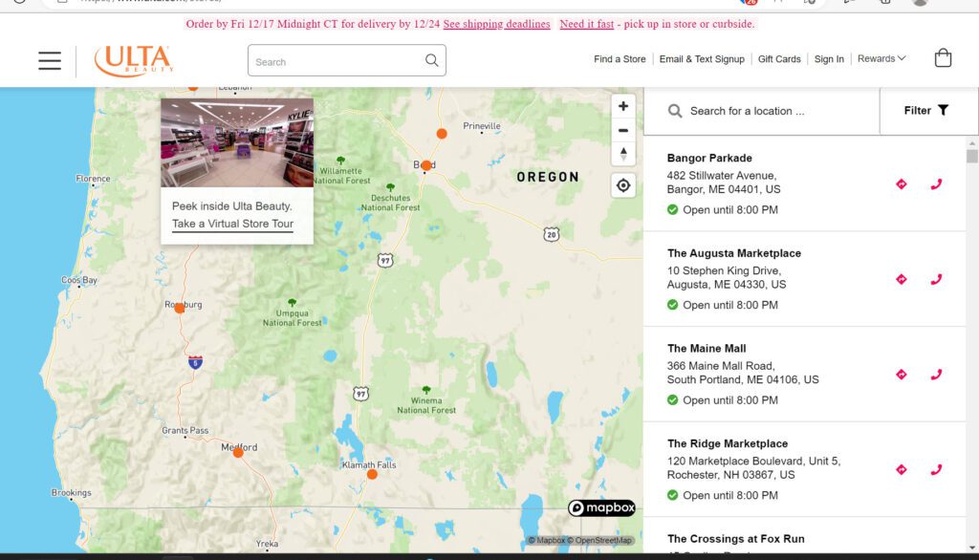The width and height of the screenshot is (979, 560).
Task: Click the virtual store tour thumbnail
Action: [x=237, y=142]
